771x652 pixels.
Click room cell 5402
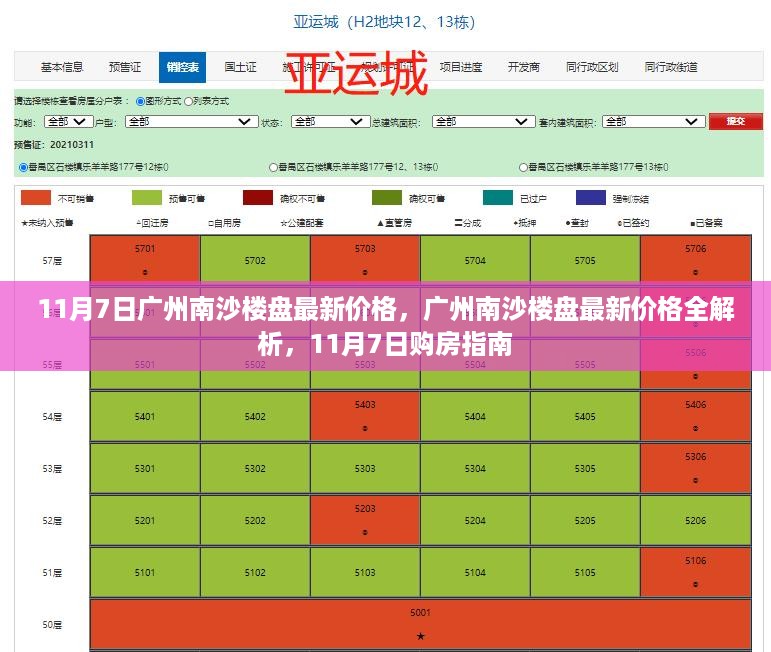pos(255,416)
